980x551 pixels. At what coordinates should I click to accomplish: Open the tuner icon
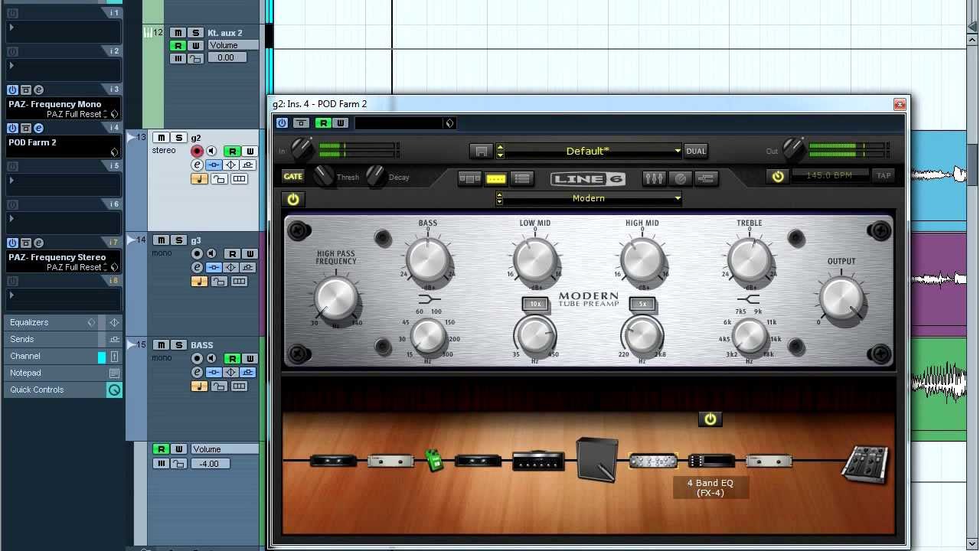click(x=680, y=178)
